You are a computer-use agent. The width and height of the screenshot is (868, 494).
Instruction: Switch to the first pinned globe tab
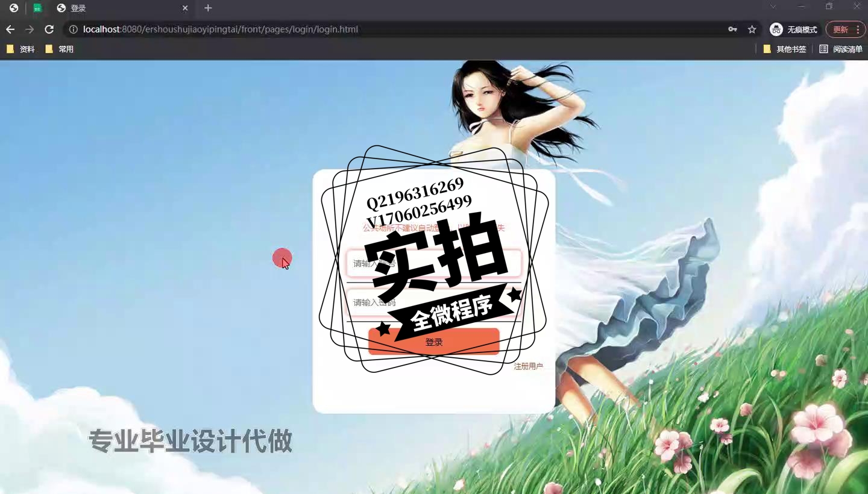click(x=14, y=8)
